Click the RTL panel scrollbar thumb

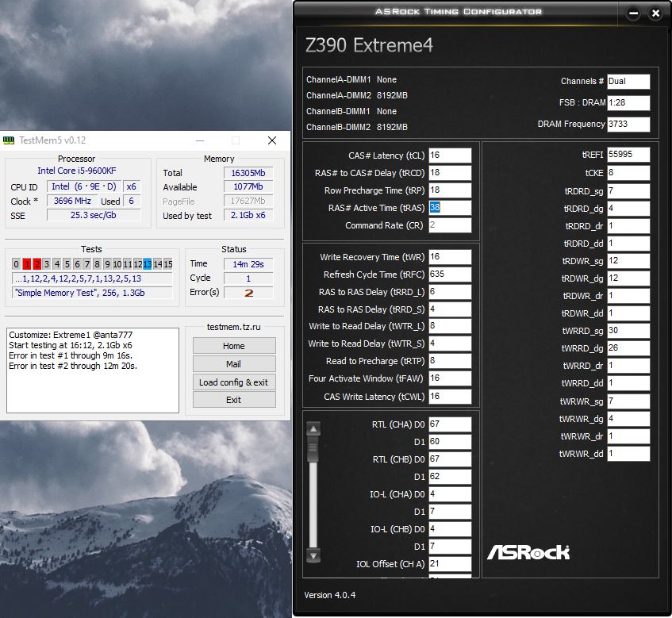(x=313, y=450)
